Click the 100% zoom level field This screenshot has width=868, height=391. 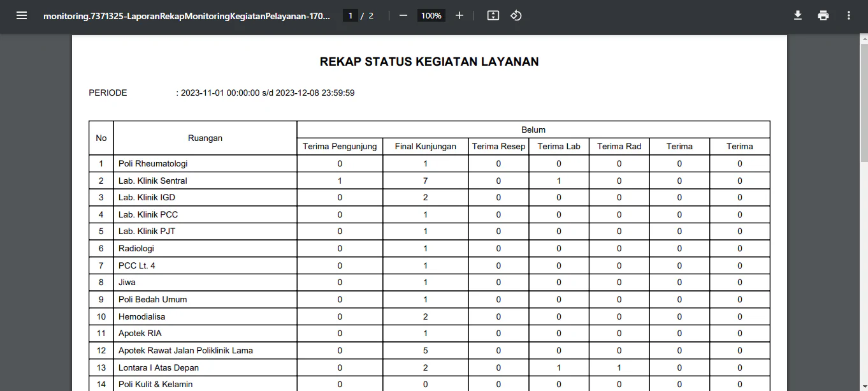coord(431,15)
